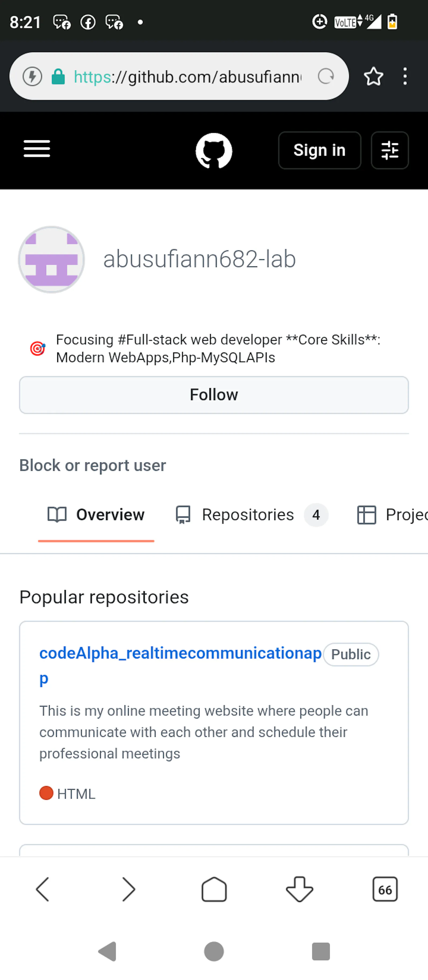The width and height of the screenshot is (428, 980).
Task: Open downloads via the down-arrow icon
Action: pos(300,889)
